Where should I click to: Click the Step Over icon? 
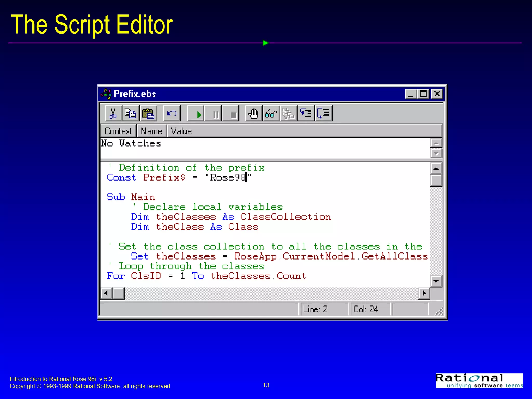click(x=323, y=114)
